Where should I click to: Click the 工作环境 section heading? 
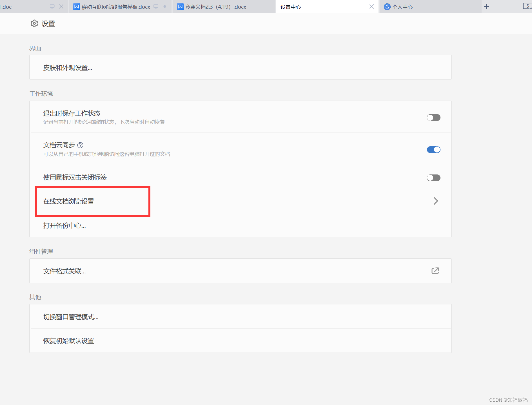tap(41, 94)
